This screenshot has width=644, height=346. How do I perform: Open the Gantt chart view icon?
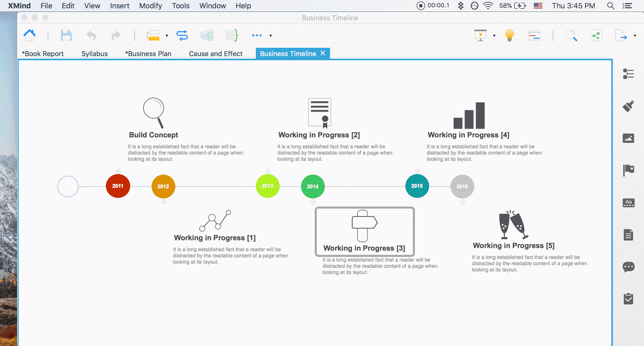[x=535, y=35]
